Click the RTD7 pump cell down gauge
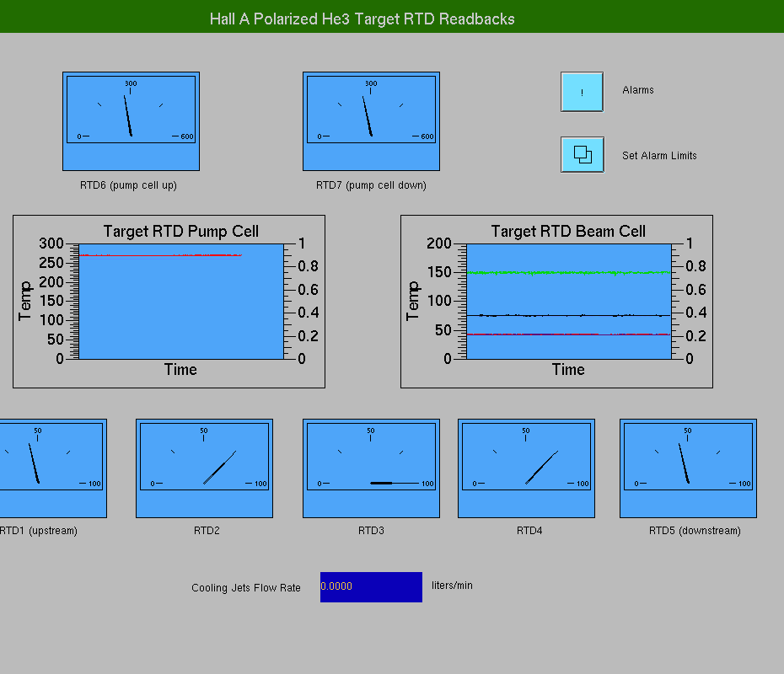Viewport: 784px width, 674px height. 371,121
